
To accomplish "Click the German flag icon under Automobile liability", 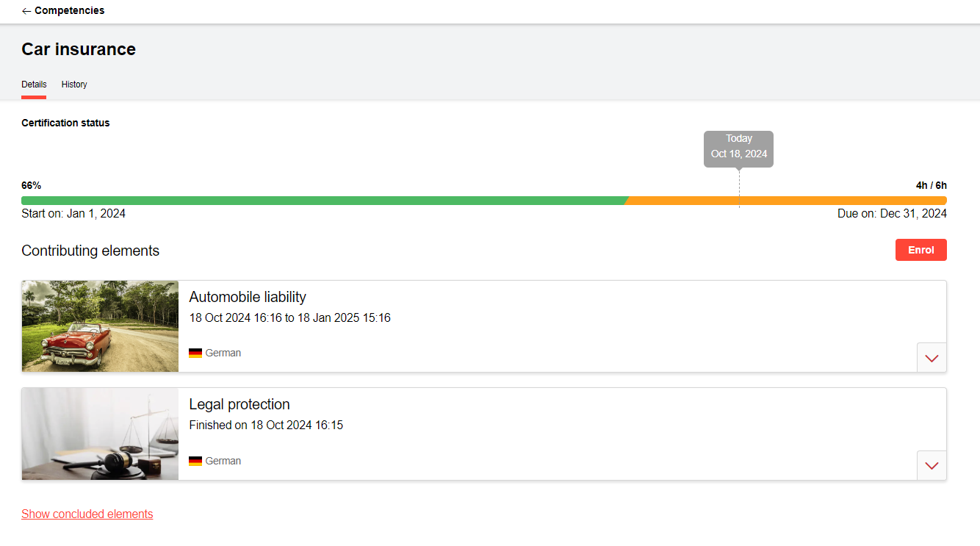I will point(195,353).
